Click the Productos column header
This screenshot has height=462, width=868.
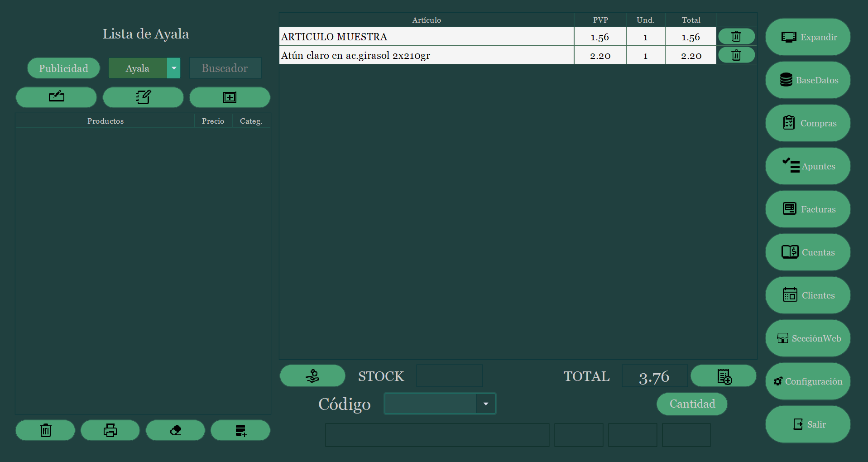pos(105,121)
